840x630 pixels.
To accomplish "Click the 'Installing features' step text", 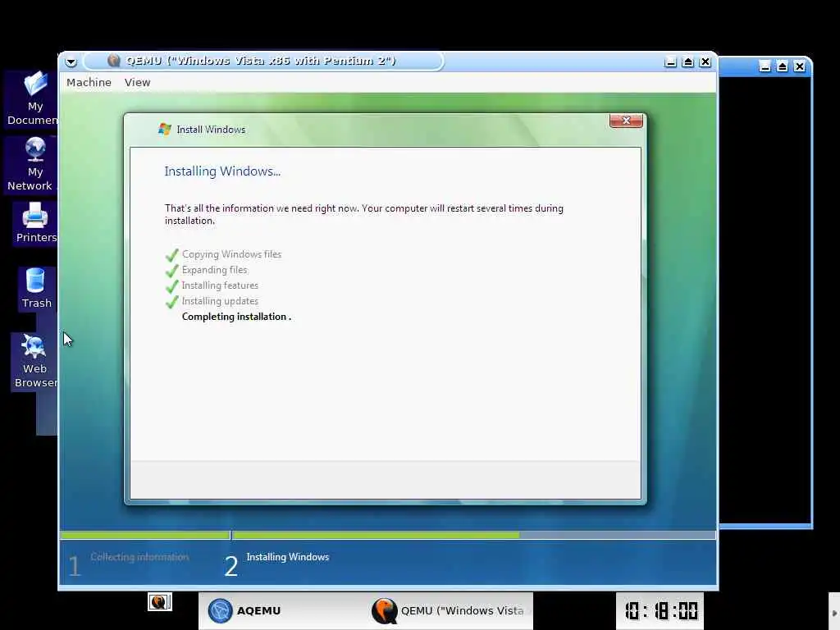I will (x=220, y=285).
